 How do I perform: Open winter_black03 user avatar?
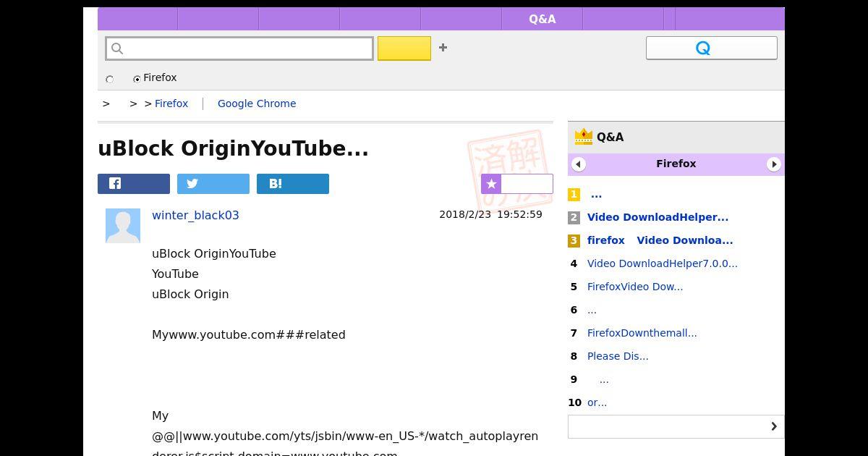click(123, 226)
